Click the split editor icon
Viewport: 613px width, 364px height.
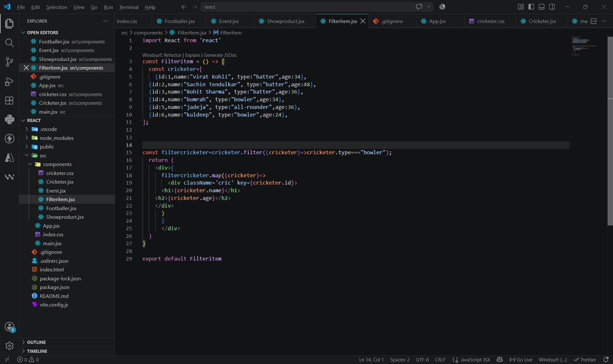click(x=594, y=21)
